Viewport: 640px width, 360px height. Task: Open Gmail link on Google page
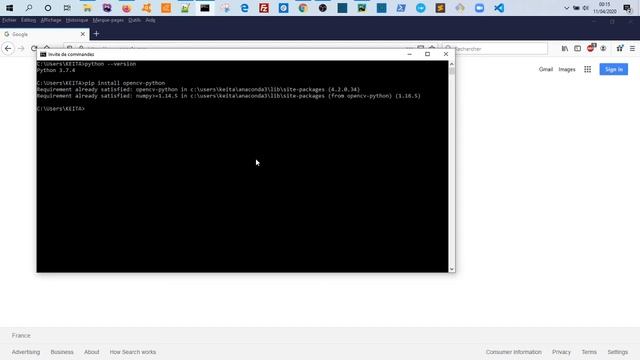pos(545,69)
